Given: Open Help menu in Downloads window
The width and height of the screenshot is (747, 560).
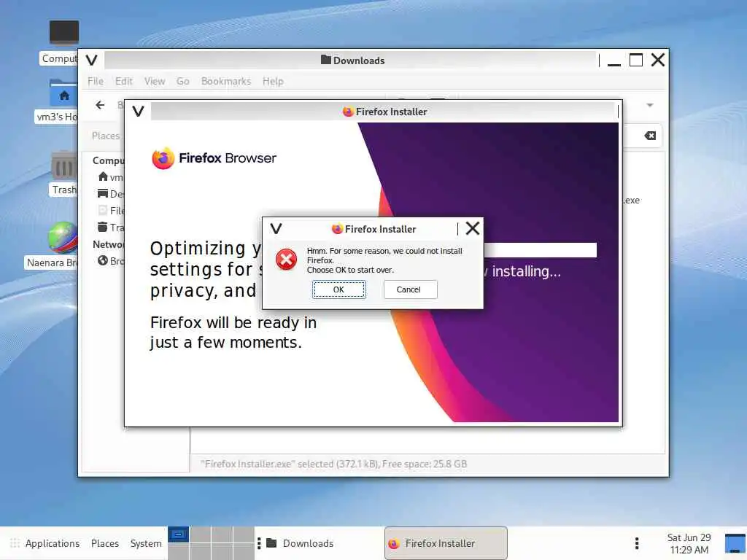Looking at the screenshot, I should [x=273, y=82].
